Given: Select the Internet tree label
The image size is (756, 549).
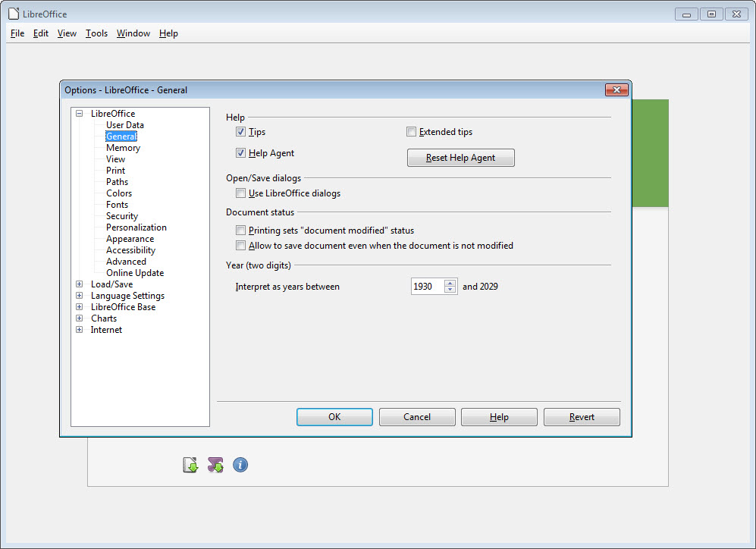Looking at the screenshot, I should click(107, 330).
